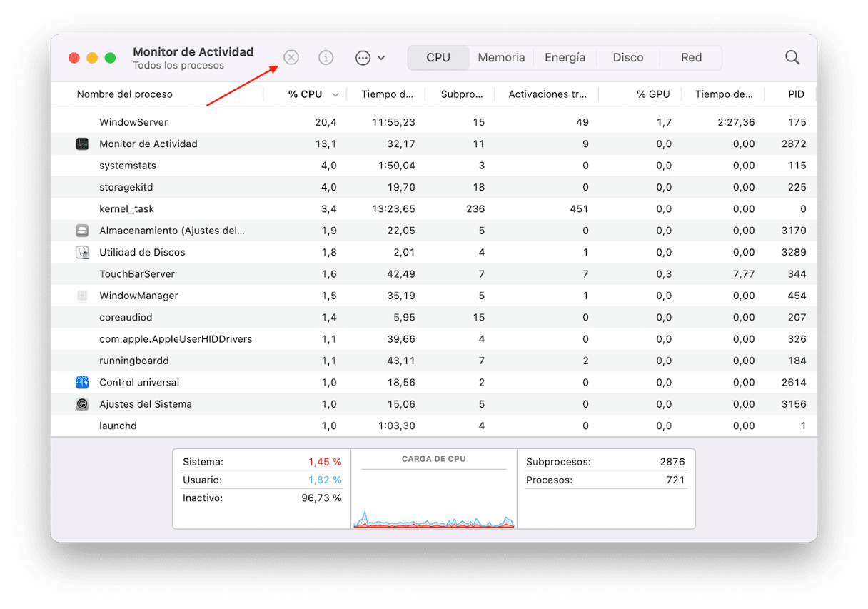The image size is (868, 609).
Task: Sort by % GPU column header
Action: 653,94
